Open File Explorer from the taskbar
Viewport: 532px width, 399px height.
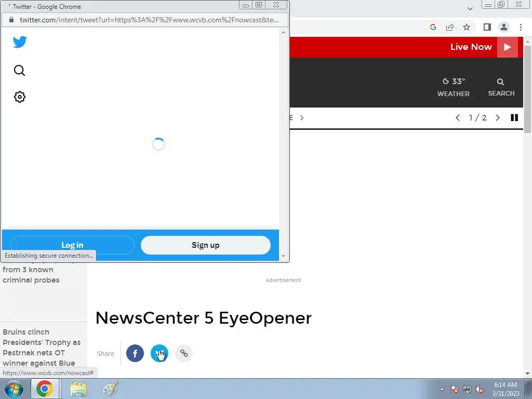pos(78,389)
